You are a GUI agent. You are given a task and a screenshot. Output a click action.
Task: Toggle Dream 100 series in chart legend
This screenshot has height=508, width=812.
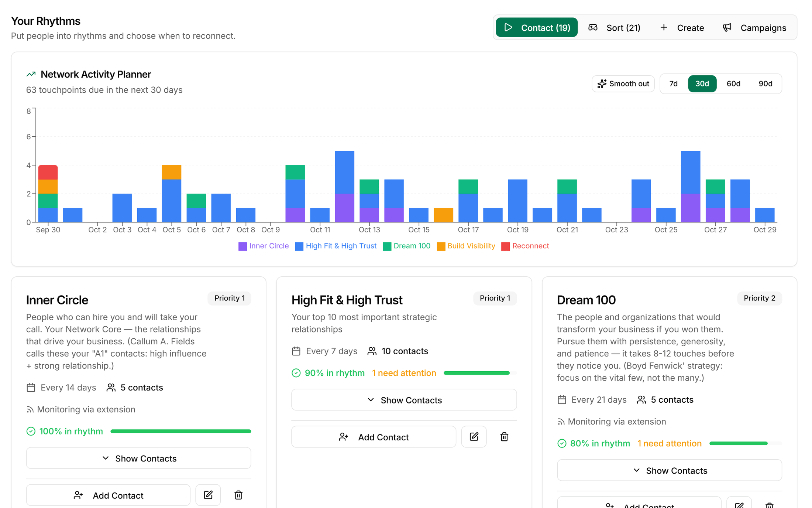[x=407, y=246]
